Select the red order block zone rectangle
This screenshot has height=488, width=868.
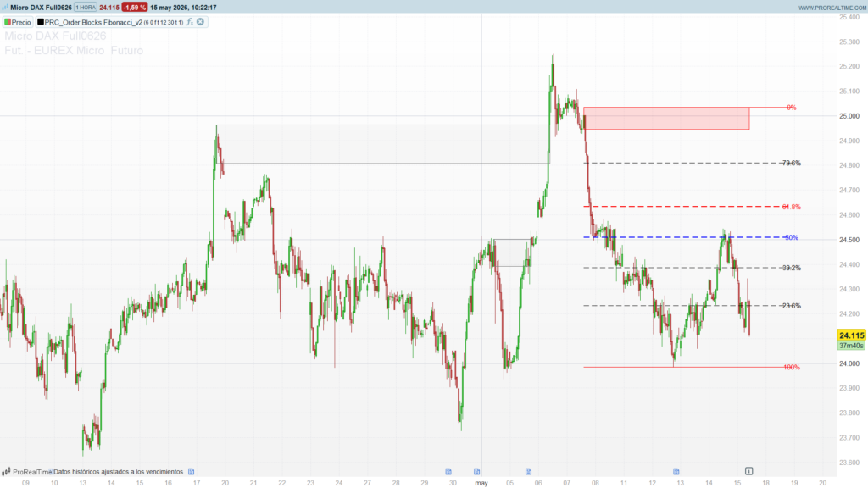point(666,119)
